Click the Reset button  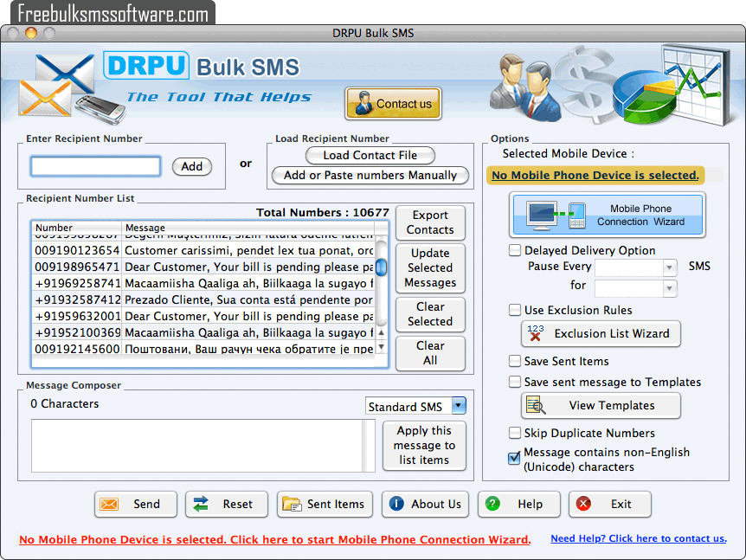point(227,504)
